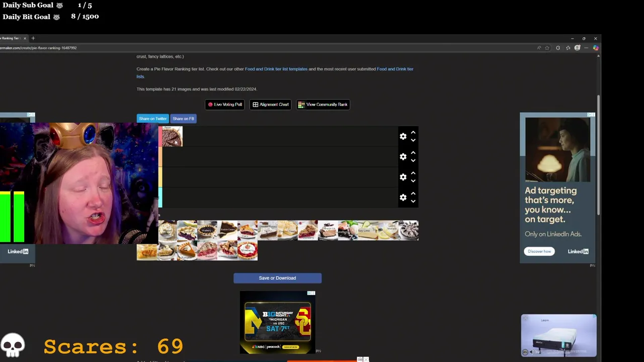
Task: Close the Ranking tier browser tab
Action: (25, 38)
